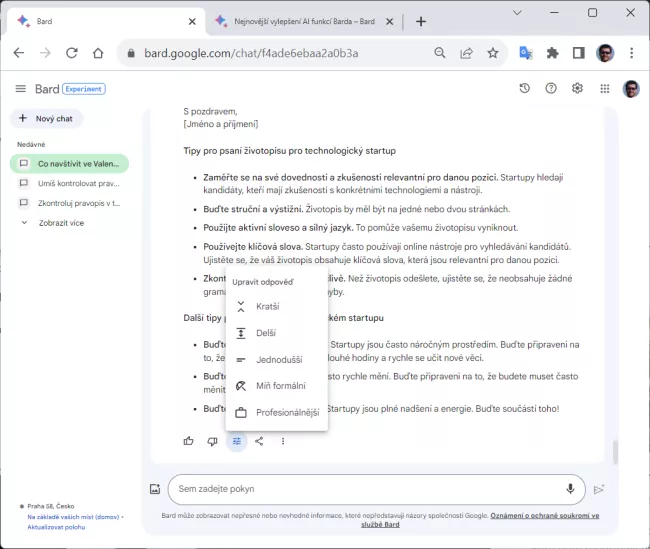Open Bard activity history icon

524,88
